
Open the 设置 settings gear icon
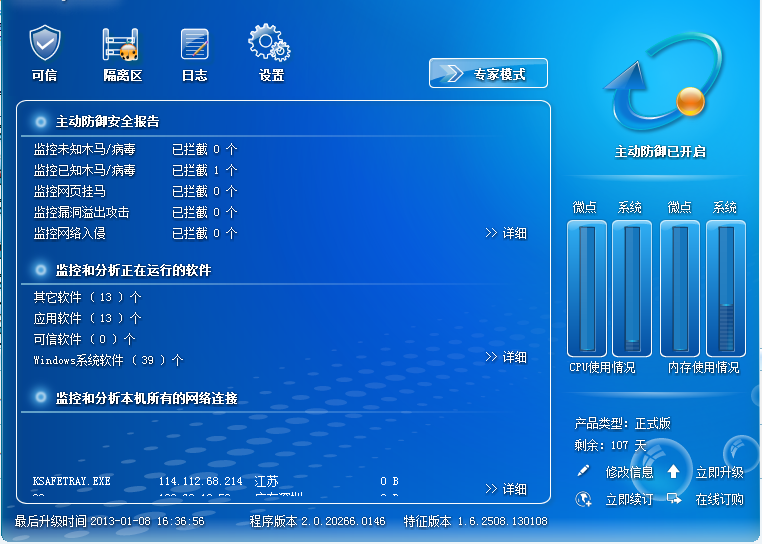point(270,45)
